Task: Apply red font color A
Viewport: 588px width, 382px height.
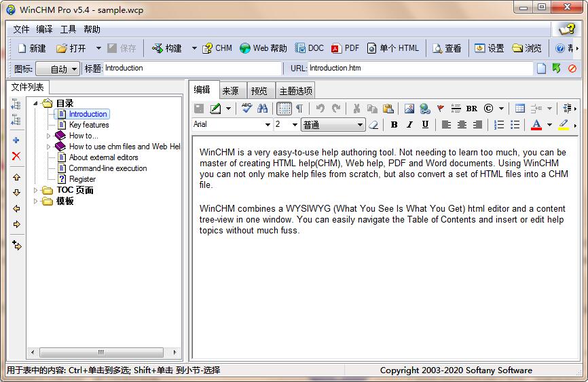Action: coord(536,125)
